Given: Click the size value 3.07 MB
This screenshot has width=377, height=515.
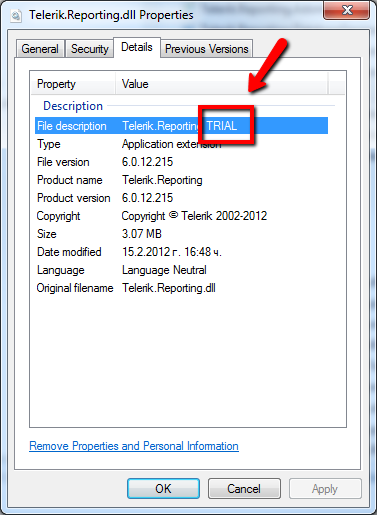Looking at the screenshot, I should 142,234.
